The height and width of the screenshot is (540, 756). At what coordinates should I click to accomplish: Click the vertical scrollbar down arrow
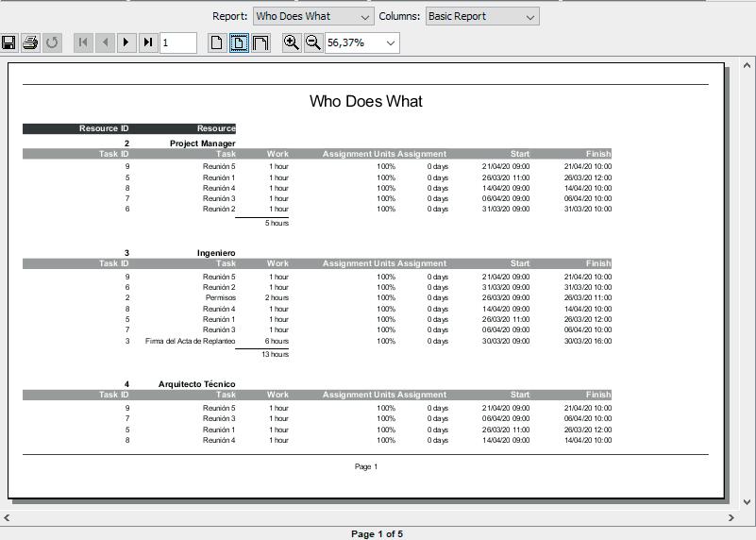click(x=747, y=502)
